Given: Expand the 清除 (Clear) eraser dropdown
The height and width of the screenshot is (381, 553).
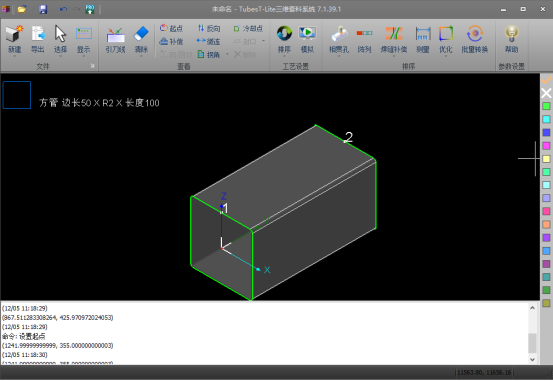Looking at the screenshot, I should coord(141,56).
